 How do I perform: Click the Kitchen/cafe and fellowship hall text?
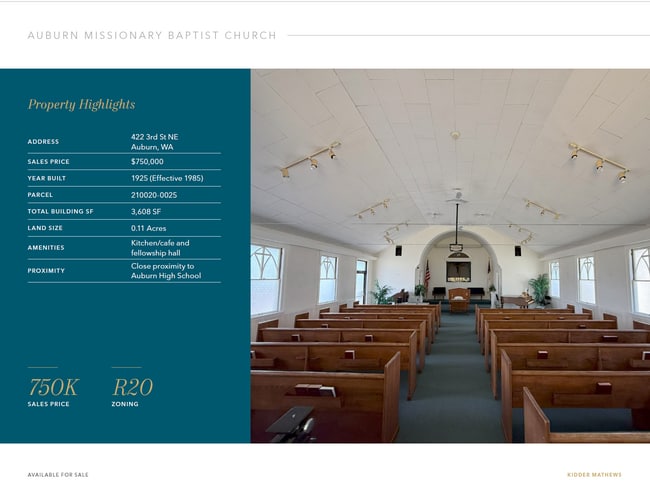tap(160, 247)
